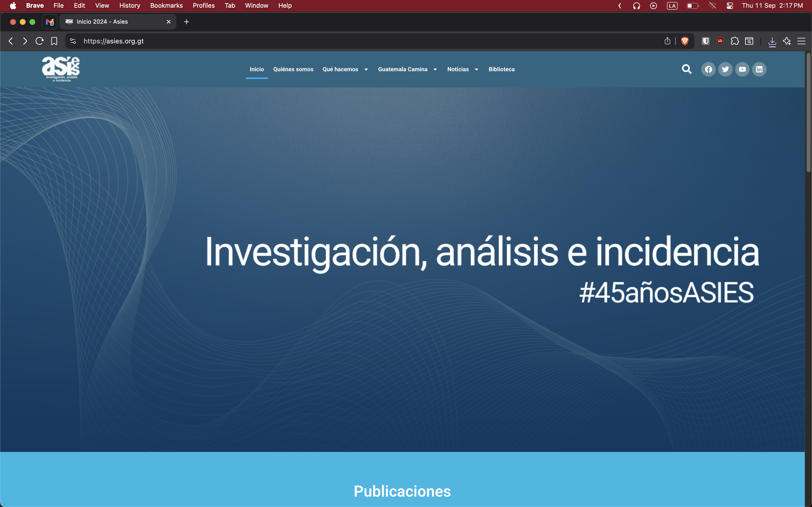The width and height of the screenshot is (812, 507).
Task: Bookmark this page with the bookmark icon
Action: [x=54, y=41]
